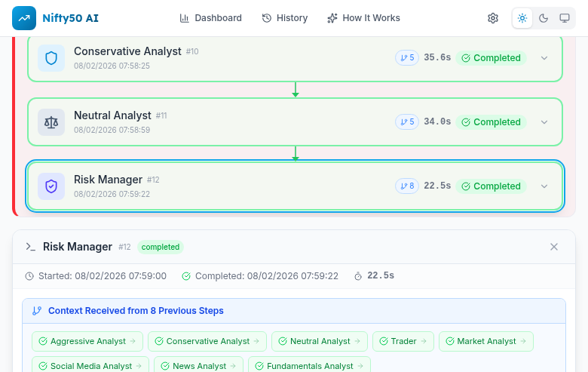Open the settings gear icon

[493, 18]
